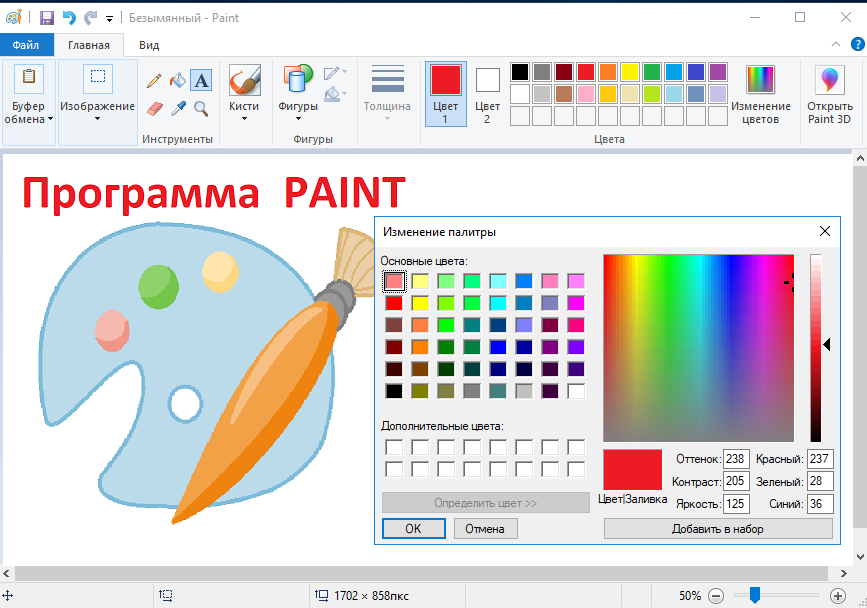Image resolution: width=867 pixels, height=608 pixels.
Task: Select the Magnifier tool
Action: (201, 108)
